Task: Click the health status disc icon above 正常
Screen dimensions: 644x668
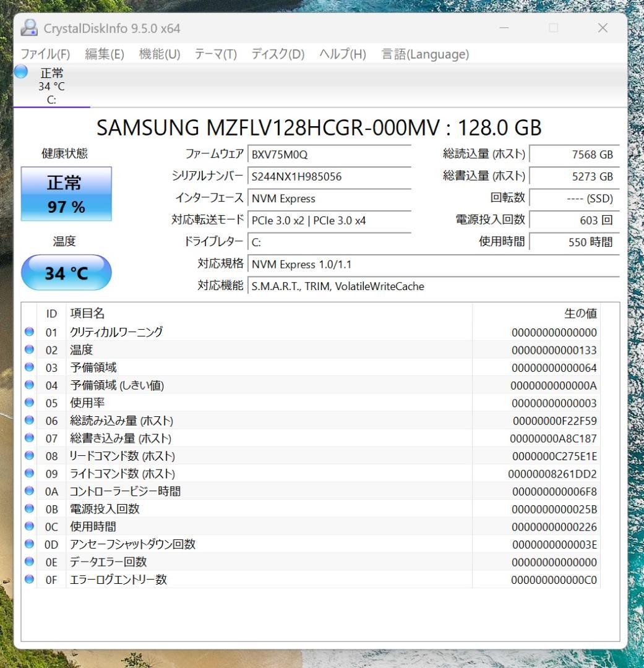Action: click(x=21, y=72)
